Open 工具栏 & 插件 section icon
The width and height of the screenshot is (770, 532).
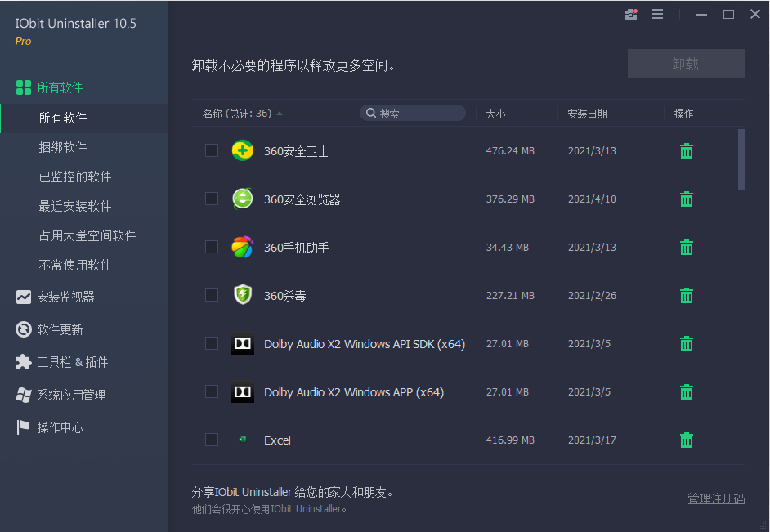[23, 362]
